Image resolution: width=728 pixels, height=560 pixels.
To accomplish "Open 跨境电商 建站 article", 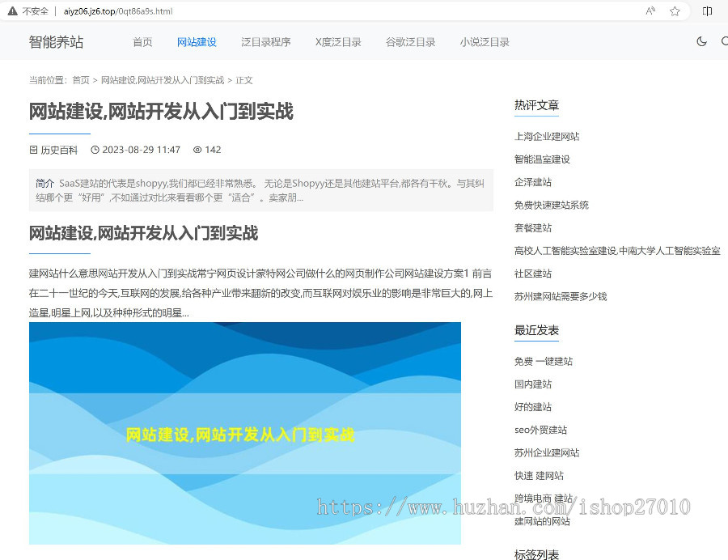I will [544, 498].
